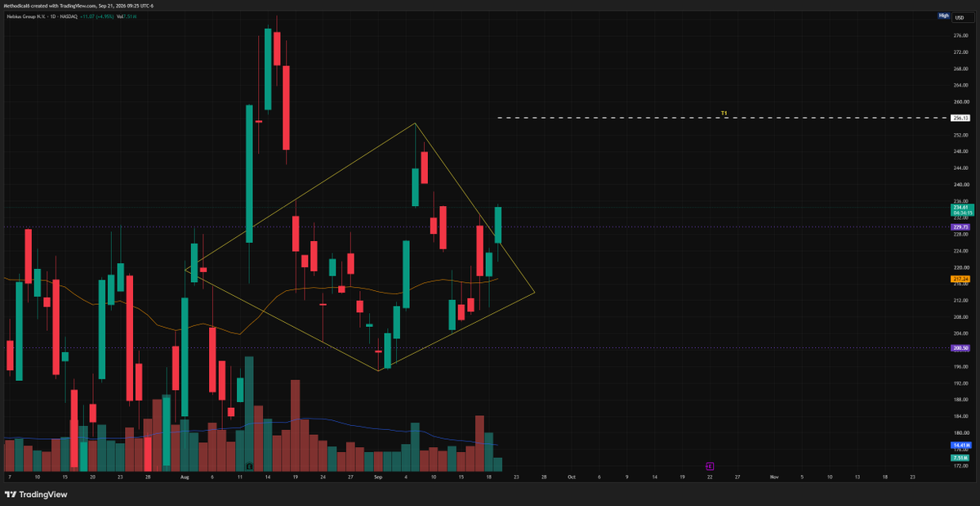The width and height of the screenshot is (980, 506).
Task: Select the purple 200.50 level label
Action: pyautogui.click(x=960, y=347)
